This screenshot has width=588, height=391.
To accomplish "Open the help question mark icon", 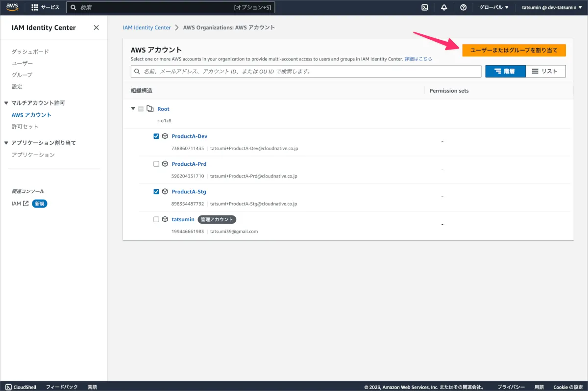I will (x=463, y=7).
